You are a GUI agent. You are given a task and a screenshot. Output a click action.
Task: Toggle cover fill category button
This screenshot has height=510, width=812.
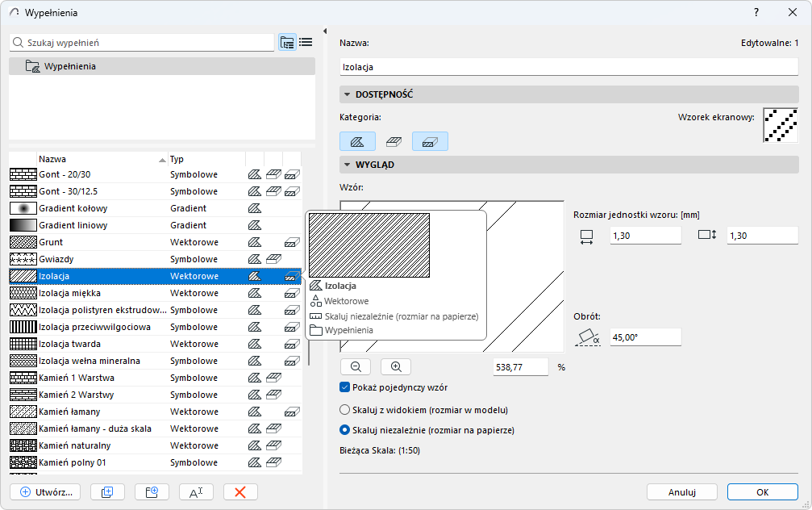[394, 141]
